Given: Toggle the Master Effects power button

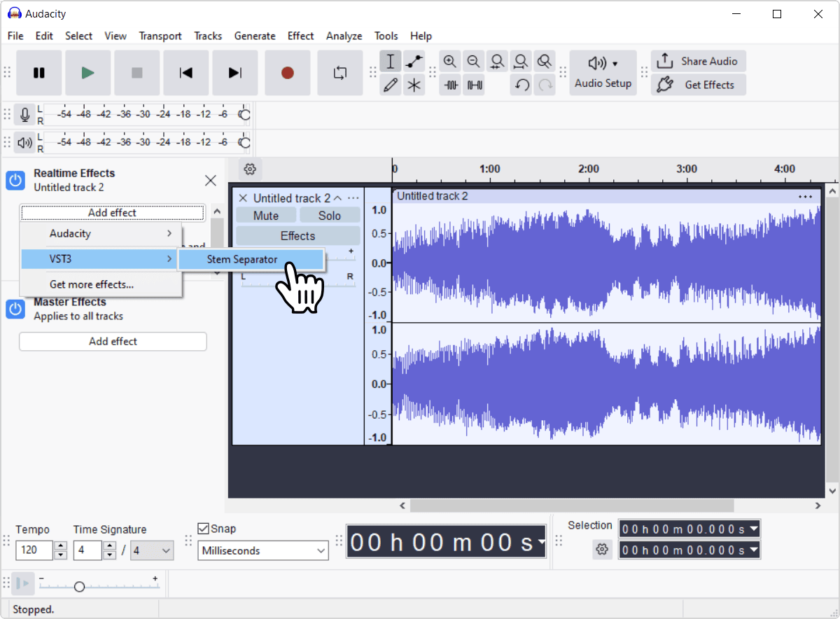Looking at the screenshot, I should point(15,309).
